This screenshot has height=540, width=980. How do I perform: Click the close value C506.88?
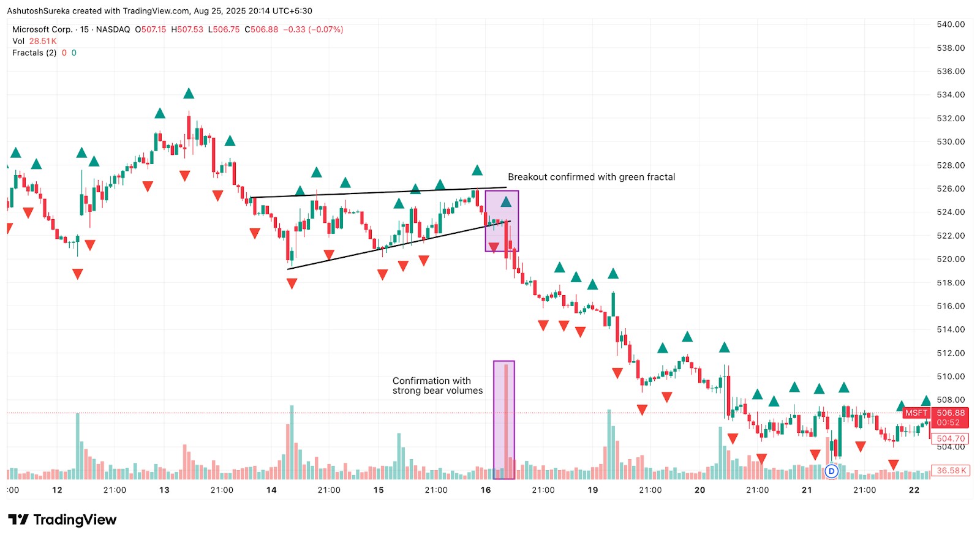(x=262, y=29)
